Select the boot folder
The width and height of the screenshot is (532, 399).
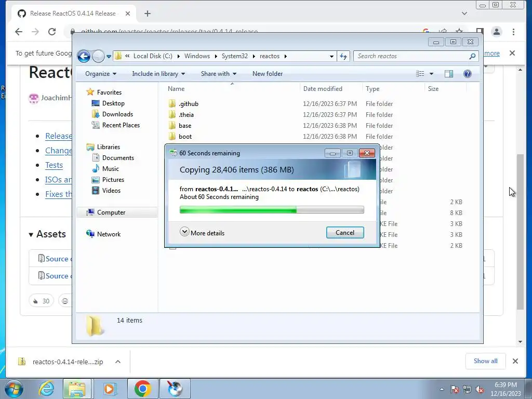click(185, 137)
